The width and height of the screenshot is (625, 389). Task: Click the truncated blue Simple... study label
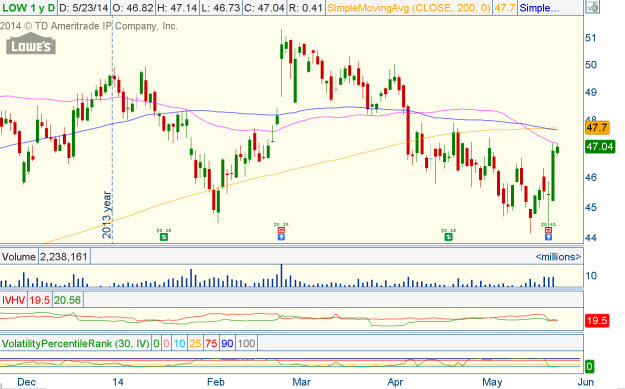coord(539,8)
